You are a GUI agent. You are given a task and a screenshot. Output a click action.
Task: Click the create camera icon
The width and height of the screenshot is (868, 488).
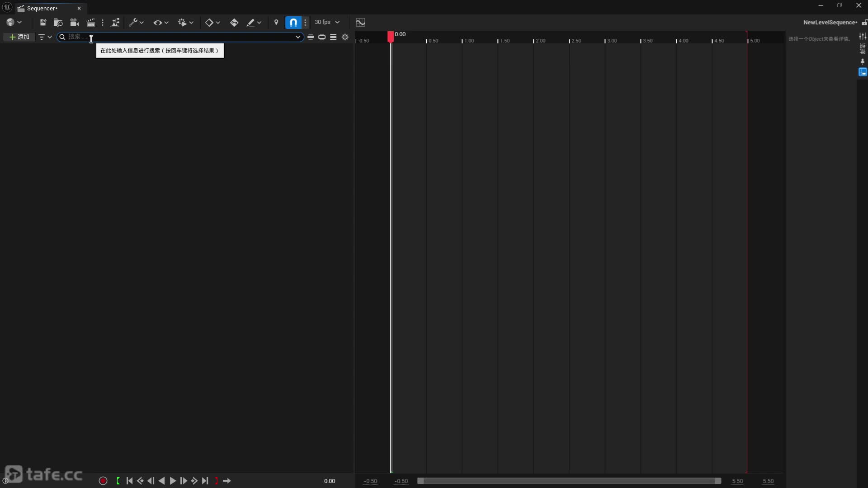point(75,23)
